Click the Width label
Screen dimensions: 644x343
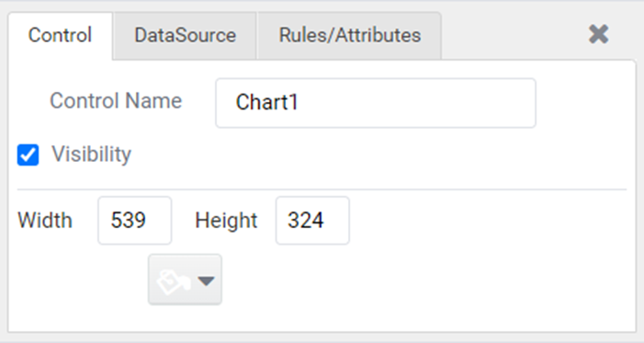[45, 221]
